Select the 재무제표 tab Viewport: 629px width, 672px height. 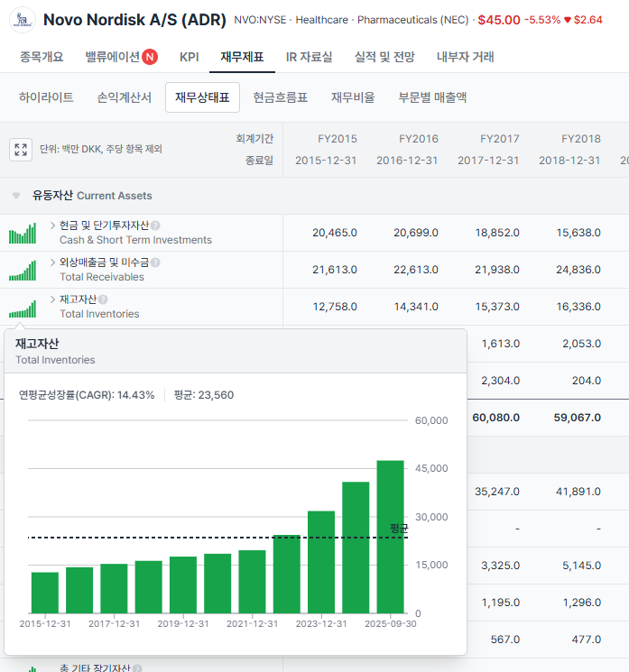(242, 57)
